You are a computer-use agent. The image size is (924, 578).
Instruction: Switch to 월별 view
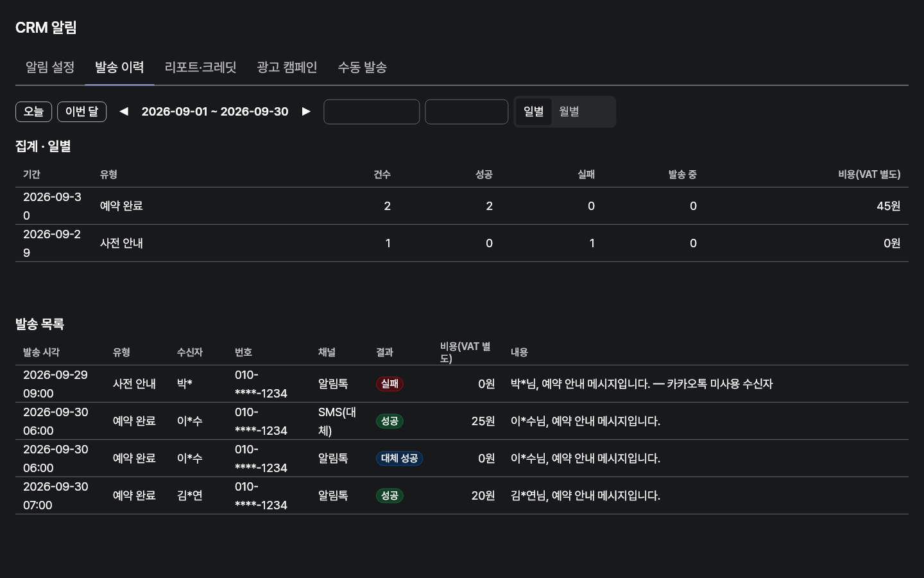569,112
